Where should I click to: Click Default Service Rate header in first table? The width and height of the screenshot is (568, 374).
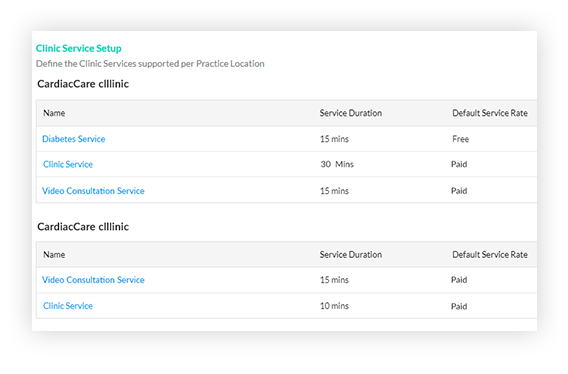(490, 113)
